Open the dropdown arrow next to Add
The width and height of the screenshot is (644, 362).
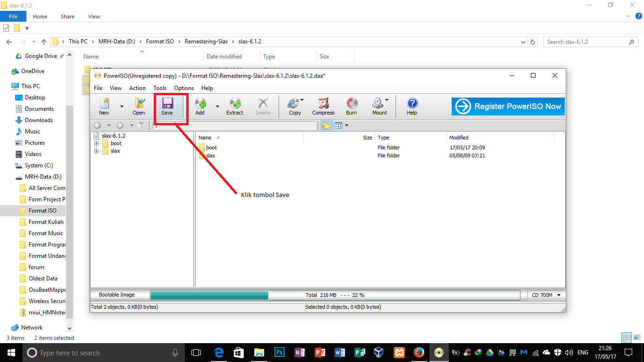(217, 107)
